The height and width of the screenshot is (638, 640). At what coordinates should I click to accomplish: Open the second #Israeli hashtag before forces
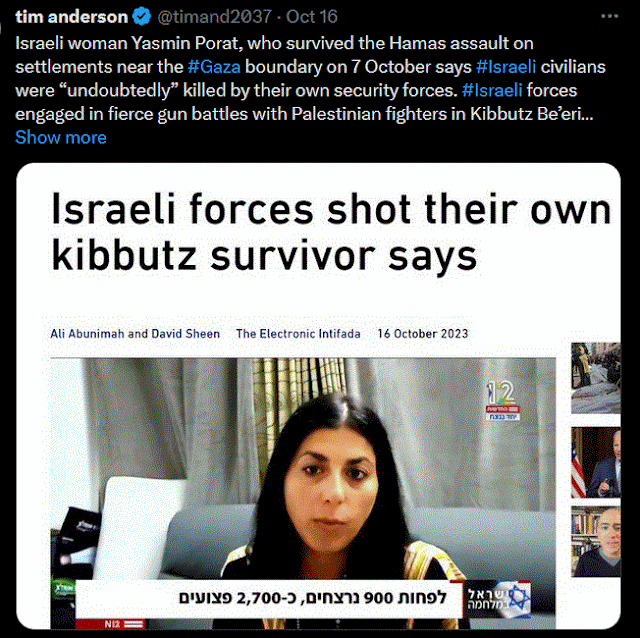pyautogui.click(x=492, y=91)
